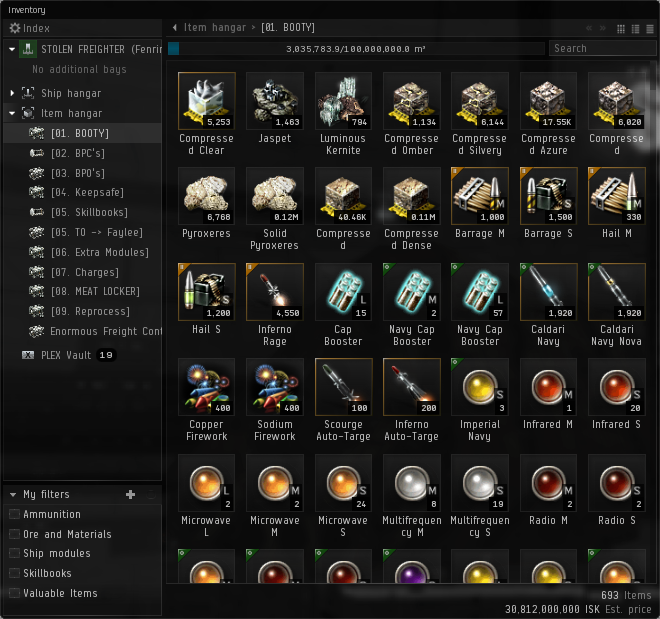Select the Multifrequency S crystal
The height and width of the screenshot is (619, 660).
tap(480, 483)
